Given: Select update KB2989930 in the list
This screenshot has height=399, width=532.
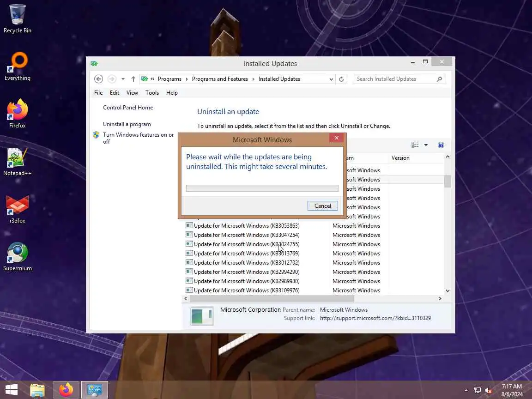Looking at the screenshot, I should 246,281.
